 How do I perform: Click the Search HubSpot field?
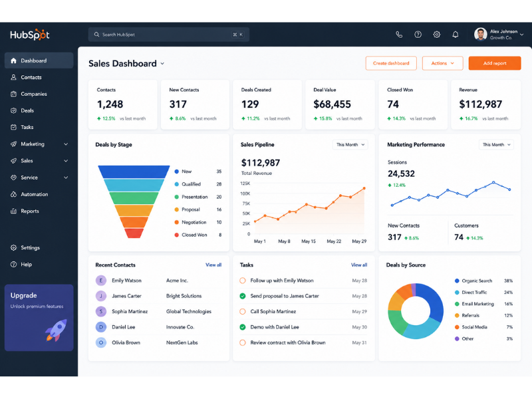169,35
